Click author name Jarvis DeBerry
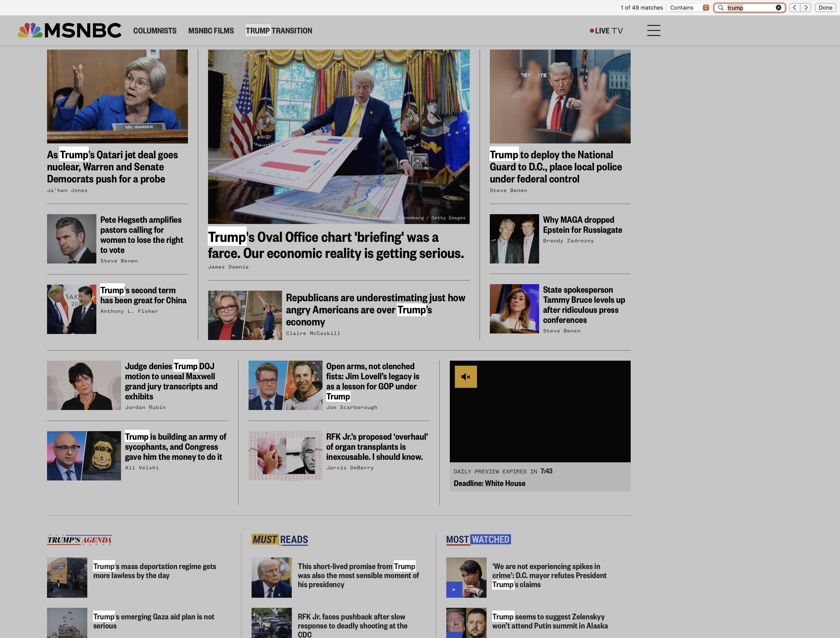 click(x=350, y=468)
